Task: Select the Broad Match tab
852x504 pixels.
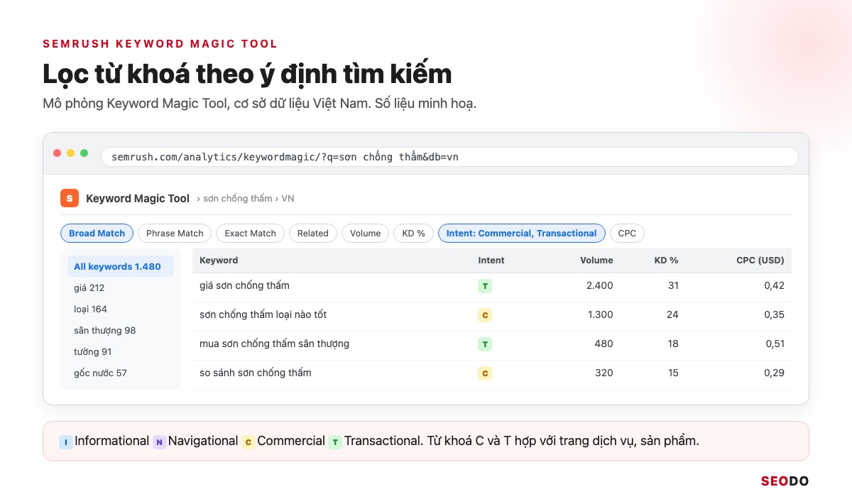Action: point(97,234)
